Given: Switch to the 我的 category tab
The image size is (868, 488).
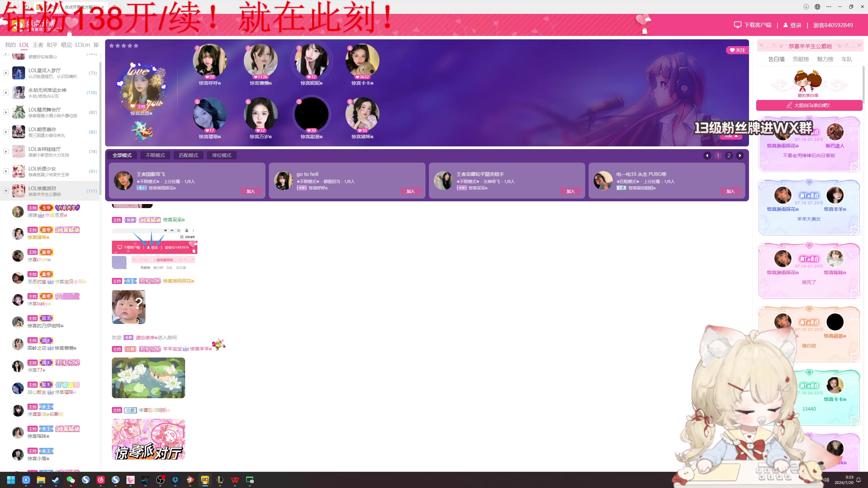Looking at the screenshot, I should pyautogui.click(x=11, y=45).
